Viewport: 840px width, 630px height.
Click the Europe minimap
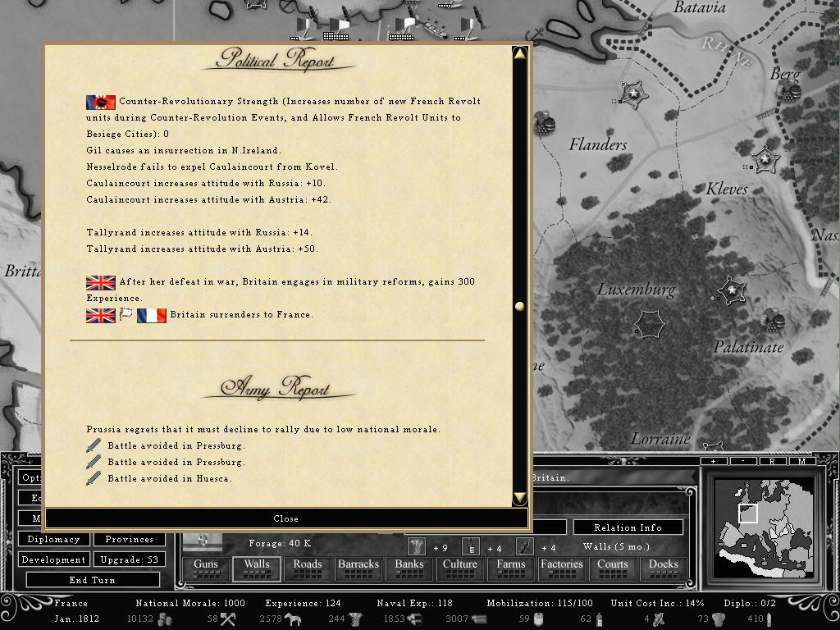[x=765, y=529]
